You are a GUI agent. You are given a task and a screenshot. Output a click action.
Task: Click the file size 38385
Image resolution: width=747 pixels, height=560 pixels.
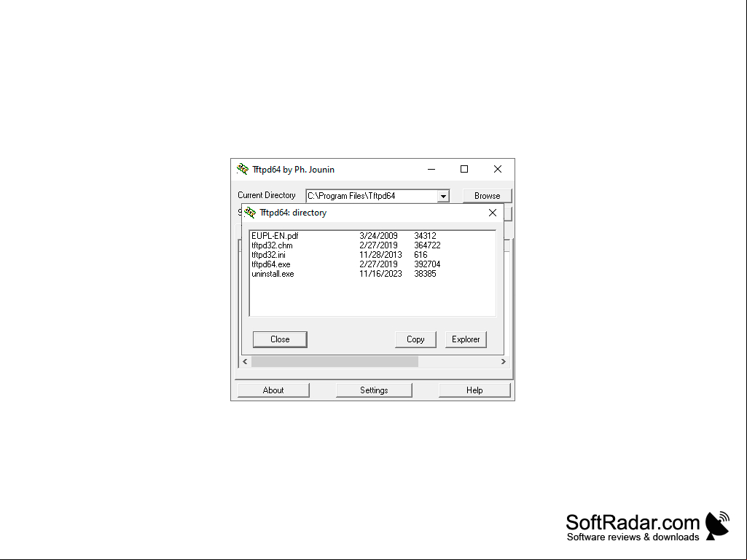(x=425, y=274)
